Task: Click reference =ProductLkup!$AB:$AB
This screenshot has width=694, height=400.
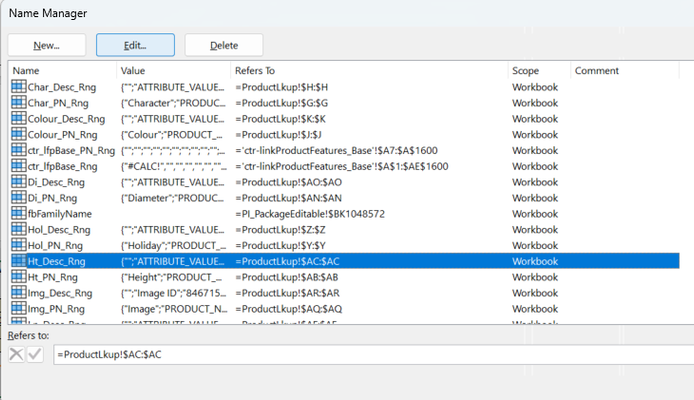Action: click(x=287, y=277)
